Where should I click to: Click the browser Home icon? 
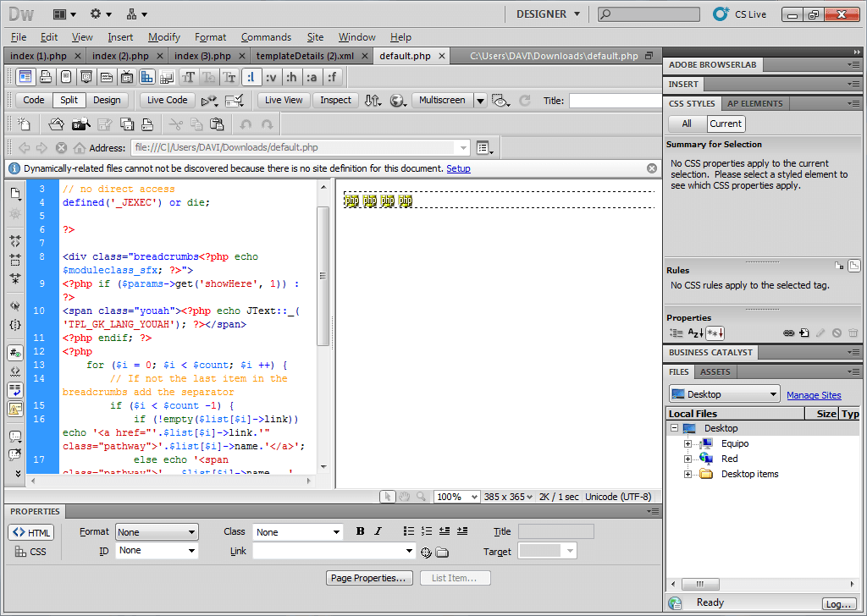(80, 148)
